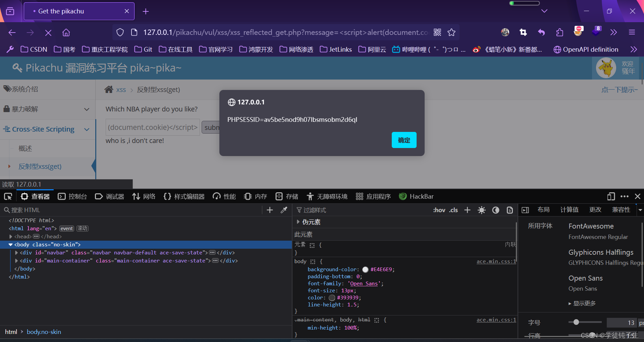Open the extensions puzzle icon
Screen dimensions: 644x342
[559, 32]
